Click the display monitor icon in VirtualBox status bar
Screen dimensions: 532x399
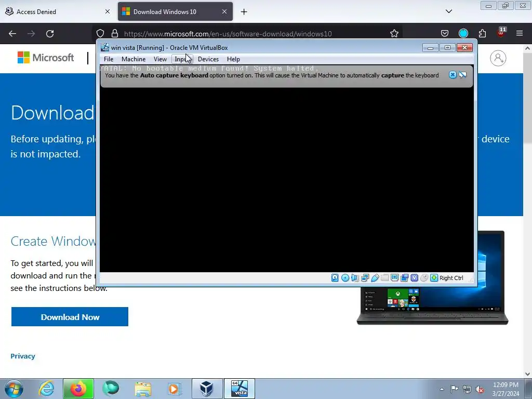click(395, 278)
